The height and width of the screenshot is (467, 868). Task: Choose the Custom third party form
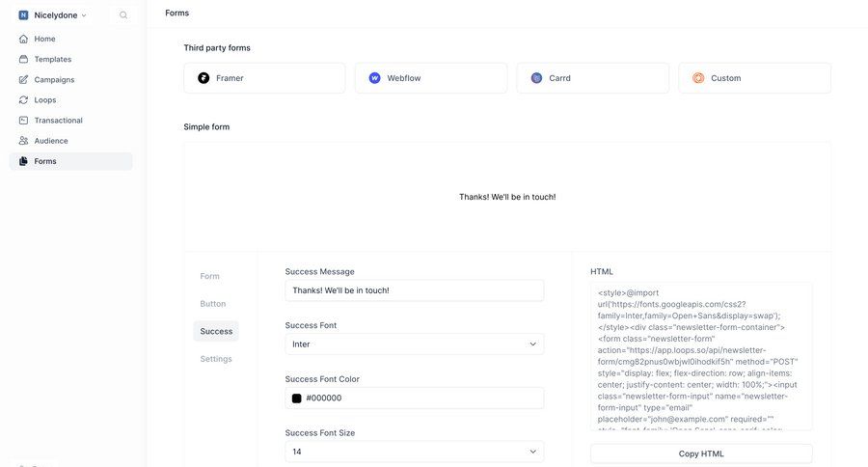click(x=754, y=78)
